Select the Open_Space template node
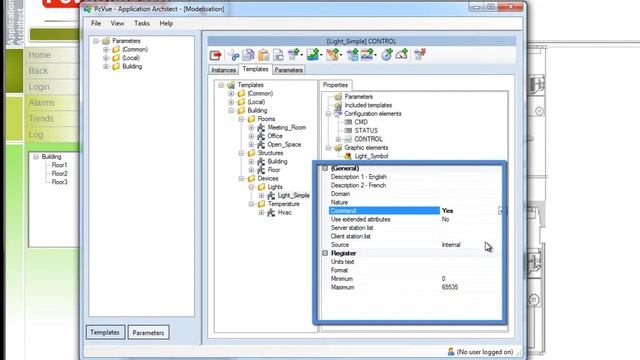 pos(284,144)
